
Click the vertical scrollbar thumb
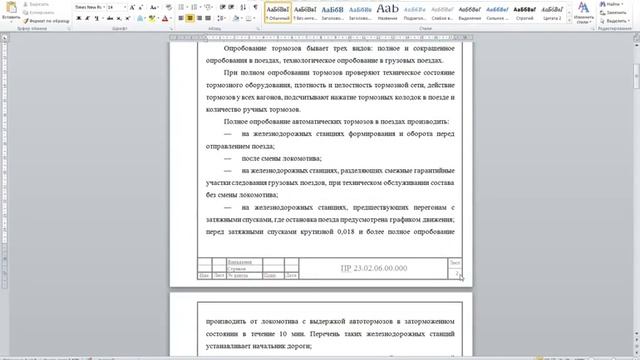636,76
